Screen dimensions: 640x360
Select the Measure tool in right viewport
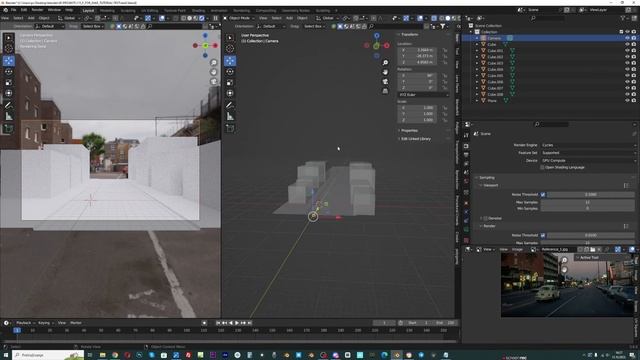[x=230, y=117]
